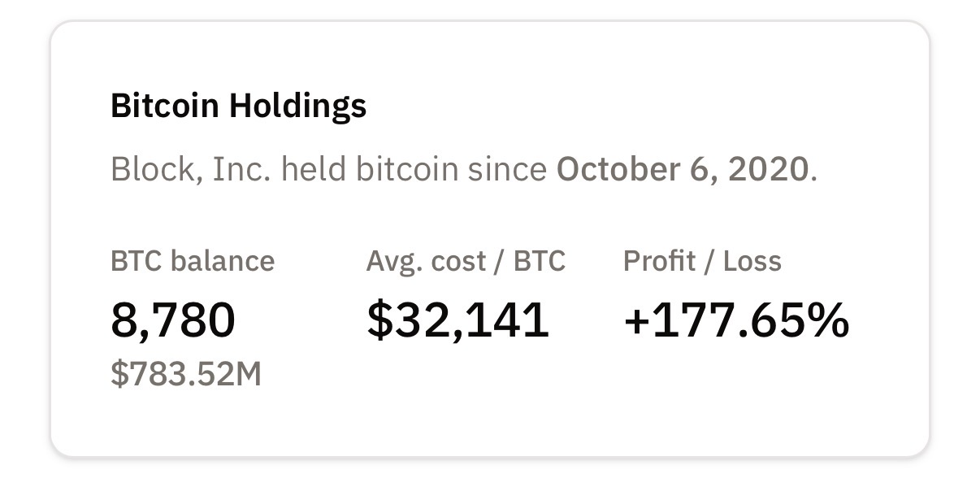Click the word "Bitcoin" in the heading
980x487 pixels.
coord(165,107)
